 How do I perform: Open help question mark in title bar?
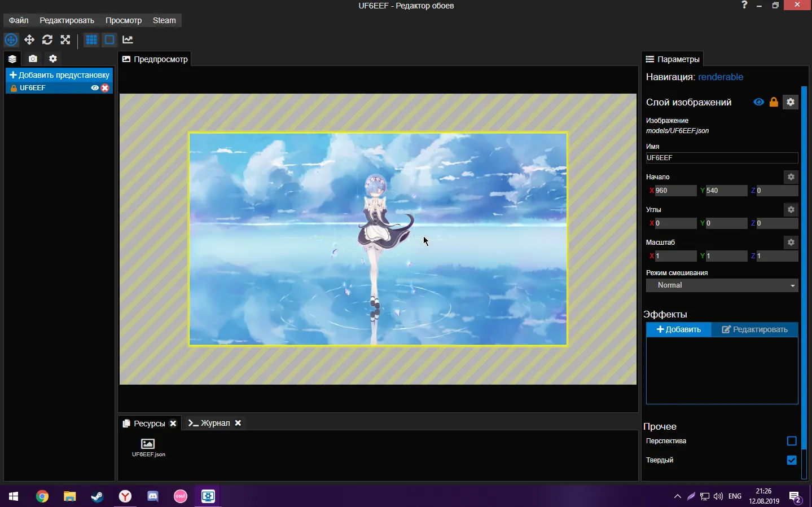tap(744, 5)
